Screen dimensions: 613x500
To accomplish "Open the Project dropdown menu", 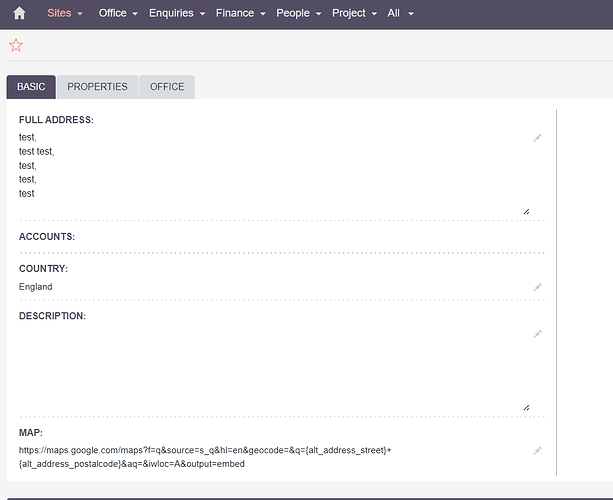I will click(x=354, y=13).
